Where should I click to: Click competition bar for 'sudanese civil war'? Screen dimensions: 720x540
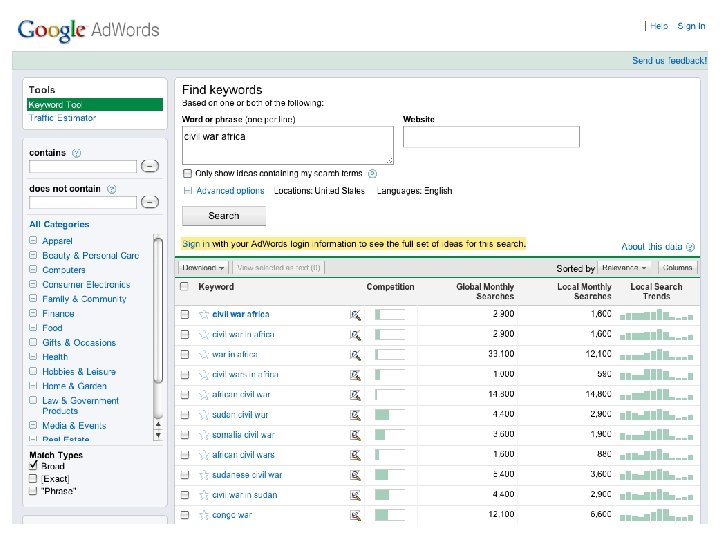(389, 475)
